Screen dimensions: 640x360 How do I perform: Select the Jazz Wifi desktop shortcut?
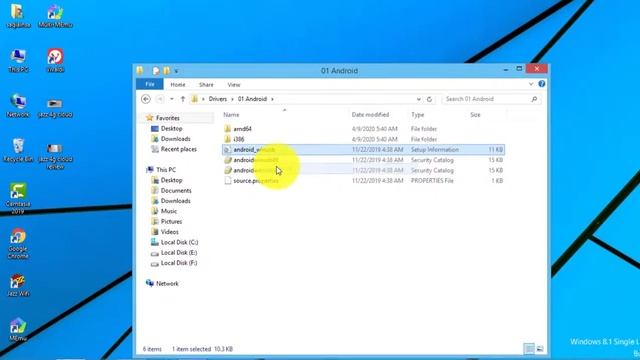click(x=18, y=285)
